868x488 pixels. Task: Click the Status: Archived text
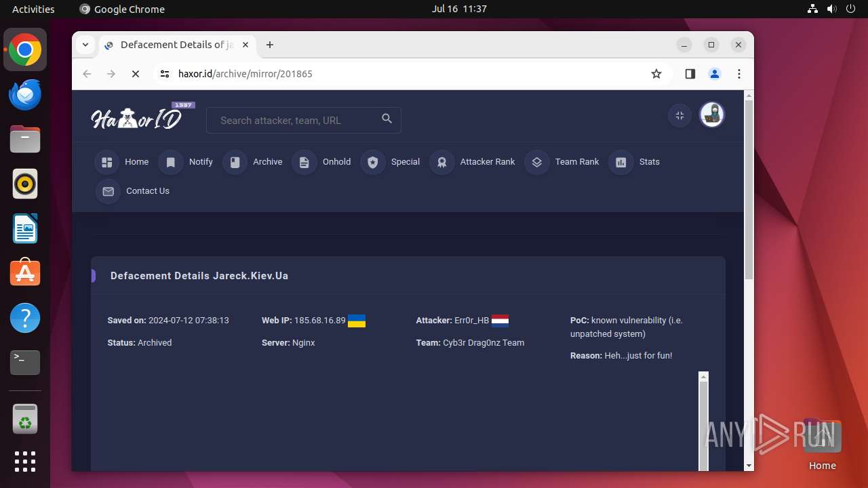point(140,343)
